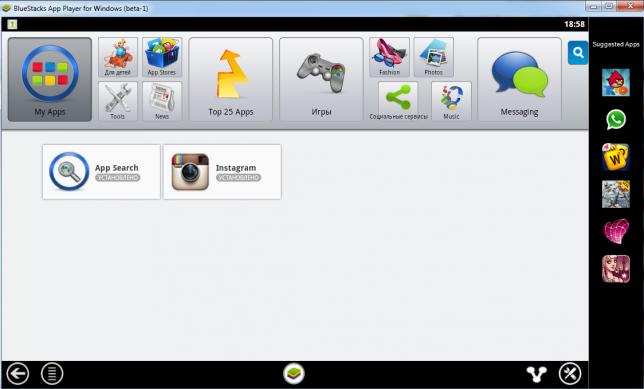Screen dimensions: 644x389
Task: Open the Для детей kids category
Action: pyautogui.click(x=117, y=57)
